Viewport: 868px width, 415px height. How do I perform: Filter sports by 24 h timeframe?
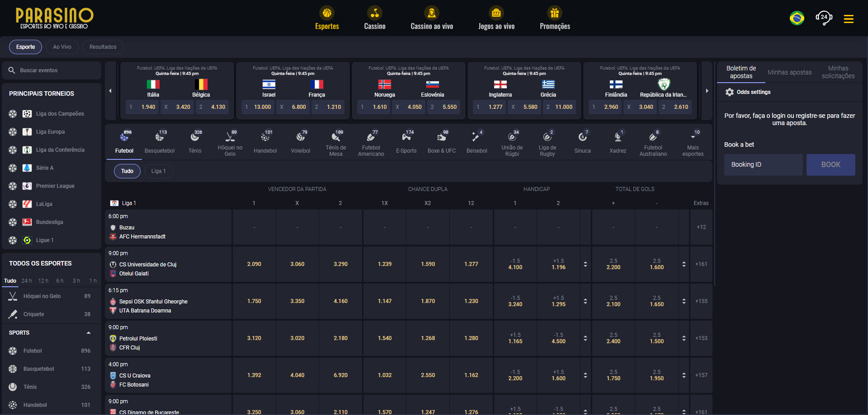27,281
